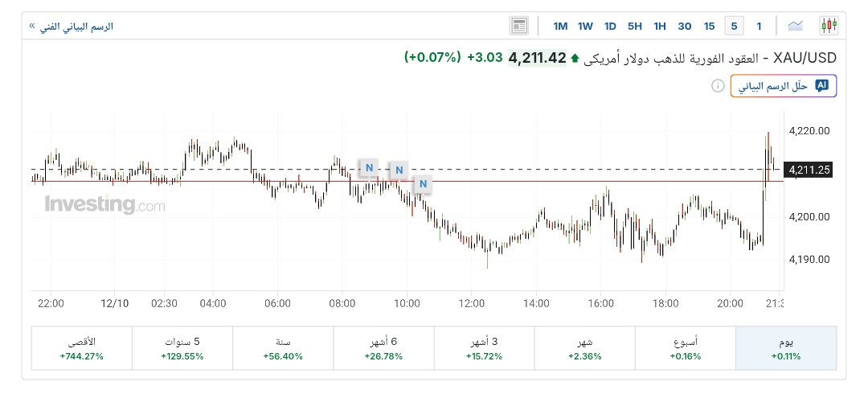Switch to the area chart type icon
868x394 pixels.
point(796,26)
